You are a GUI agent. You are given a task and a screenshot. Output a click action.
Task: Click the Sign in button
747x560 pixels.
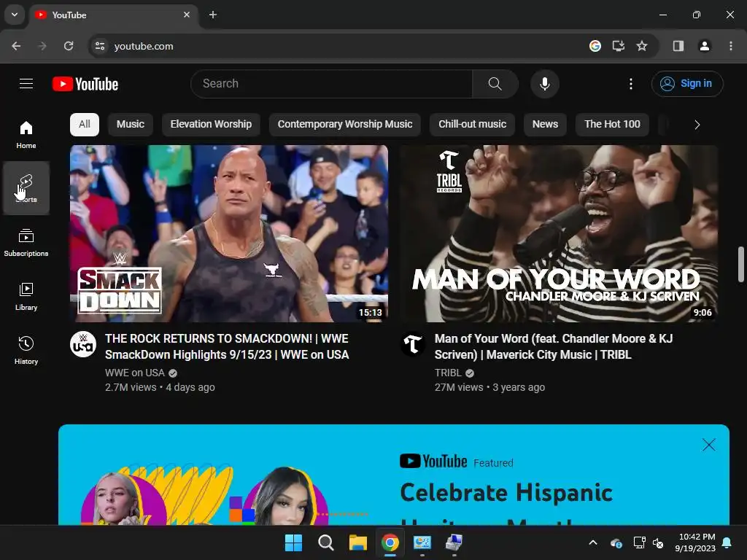pyautogui.click(x=687, y=84)
